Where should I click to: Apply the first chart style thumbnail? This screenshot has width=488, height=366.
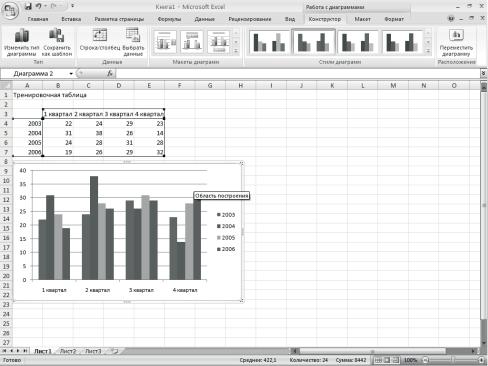[x=269, y=42]
